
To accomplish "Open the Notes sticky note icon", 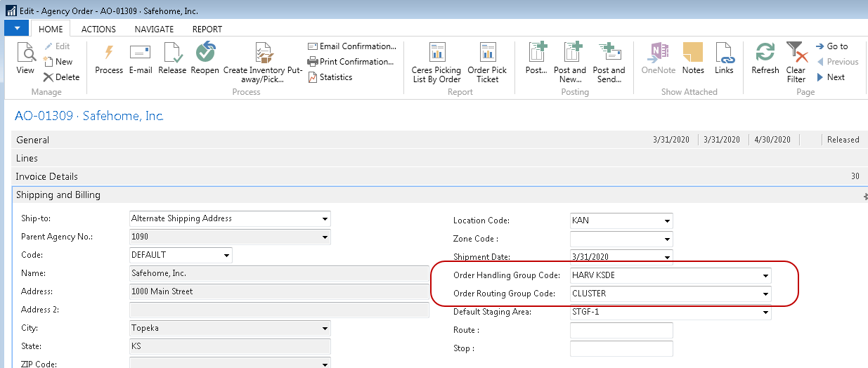I will (x=693, y=53).
